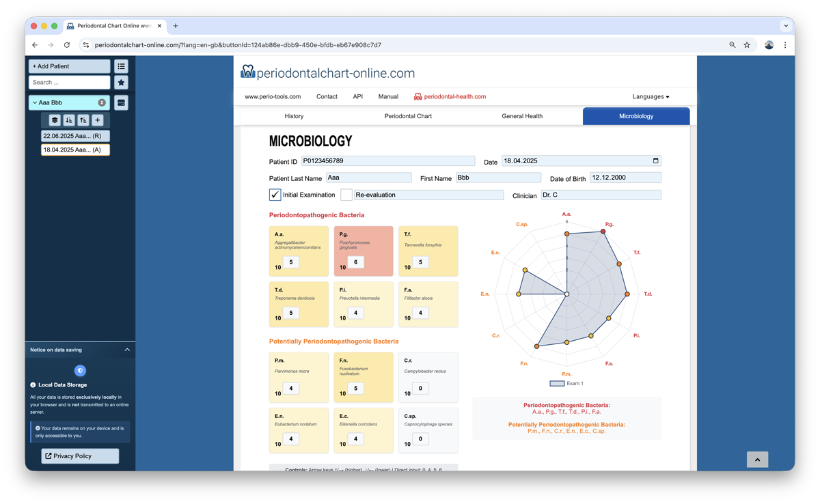The image size is (820, 504).
Task: Open the General Health tab
Action: pyautogui.click(x=522, y=116)
